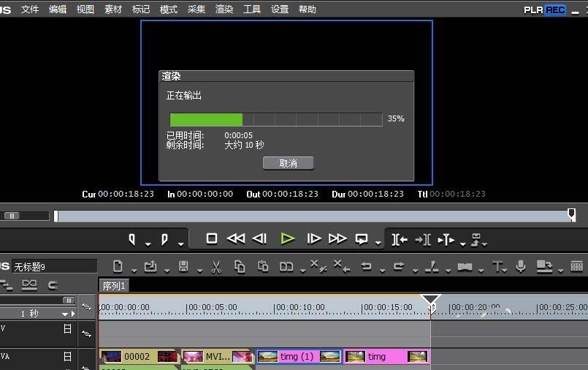
Task: Click the copy icon
Action: (240, 266)
